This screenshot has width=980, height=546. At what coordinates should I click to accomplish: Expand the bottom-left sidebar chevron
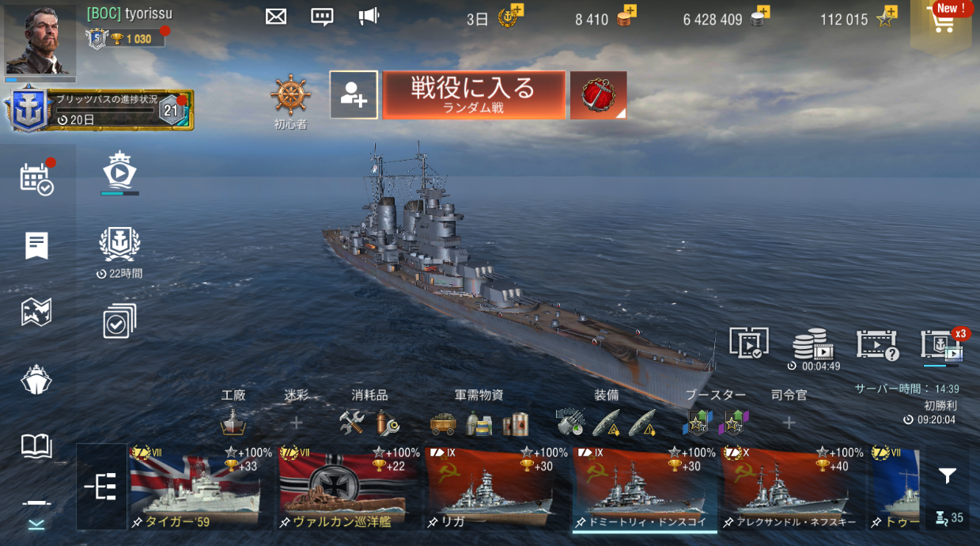click(x=36, y=525)
